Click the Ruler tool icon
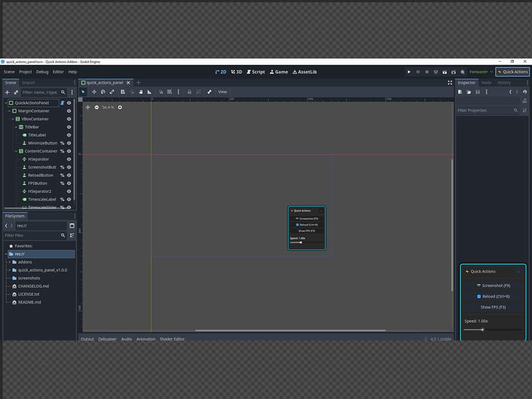The image size is (532, 399). (150, 92)
